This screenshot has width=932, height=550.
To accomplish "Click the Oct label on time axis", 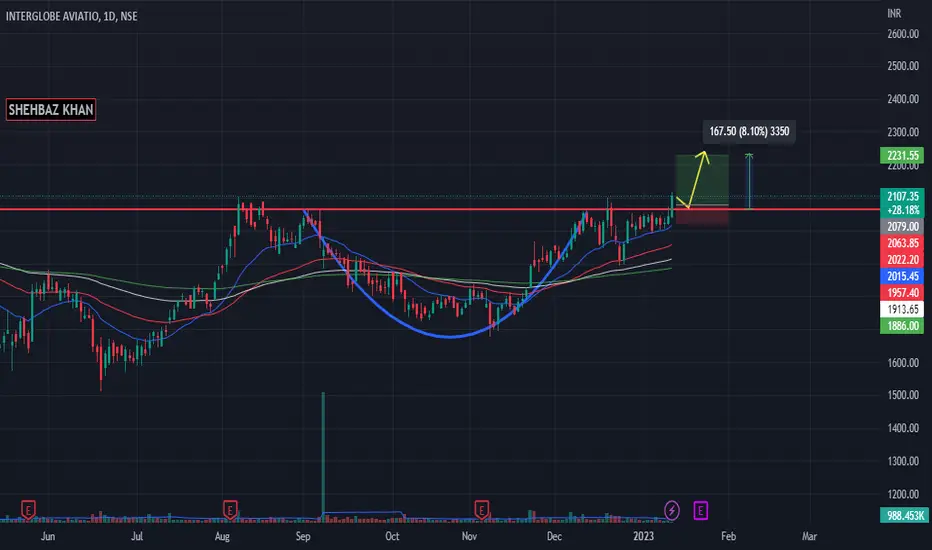I will [x=392, y=536].
